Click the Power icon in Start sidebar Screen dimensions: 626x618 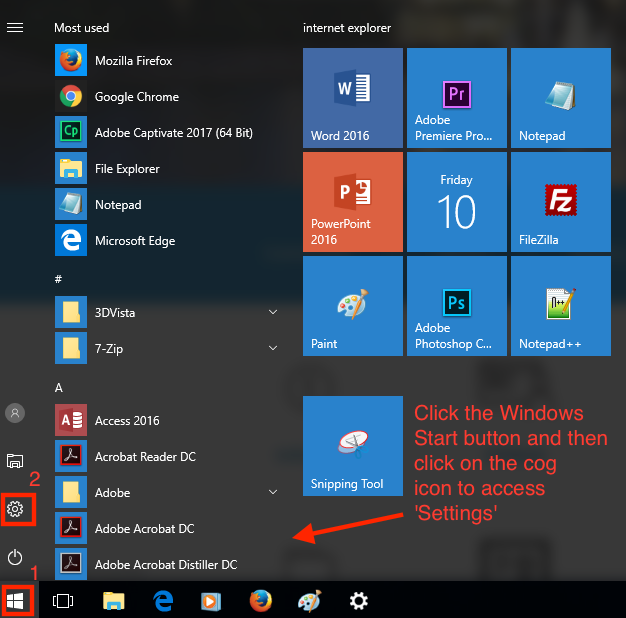(x=15, y=557)
